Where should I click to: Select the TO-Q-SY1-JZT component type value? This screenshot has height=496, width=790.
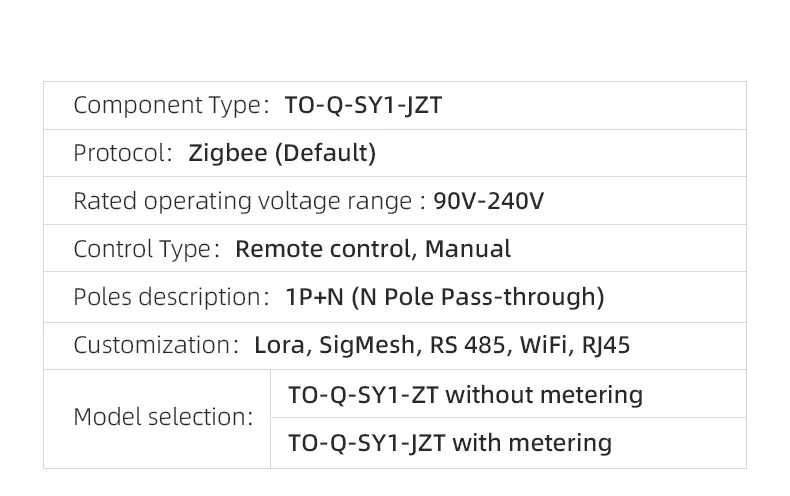[363, 105]
